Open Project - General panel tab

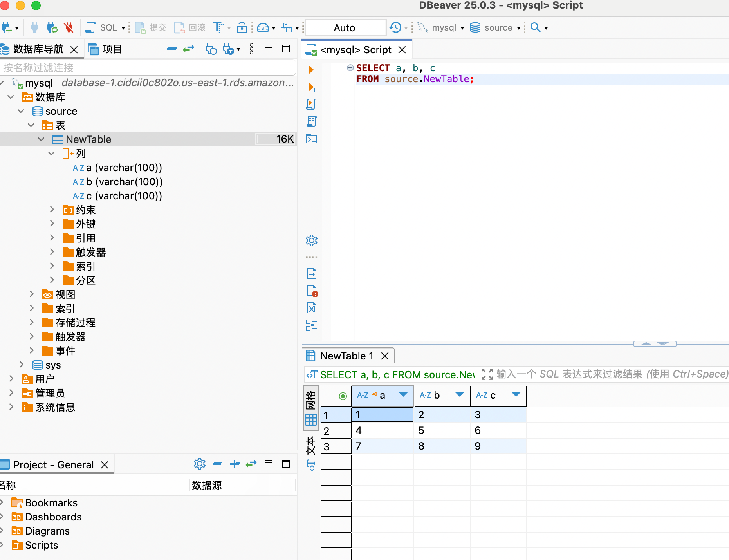click(53, 465)
